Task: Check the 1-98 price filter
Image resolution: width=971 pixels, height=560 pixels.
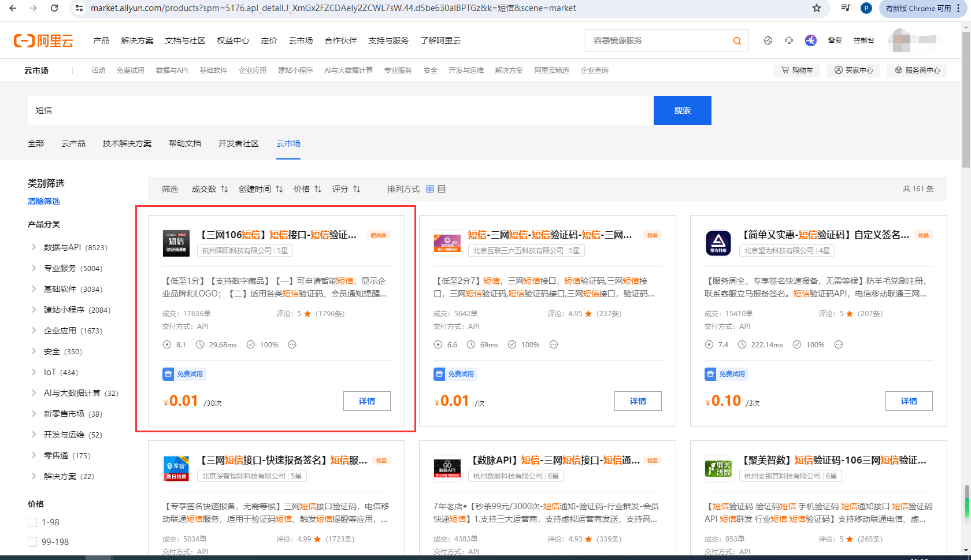Action: 32,522
